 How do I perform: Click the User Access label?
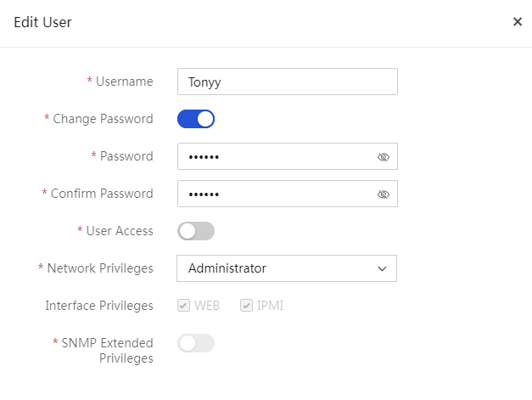[120, 231]
